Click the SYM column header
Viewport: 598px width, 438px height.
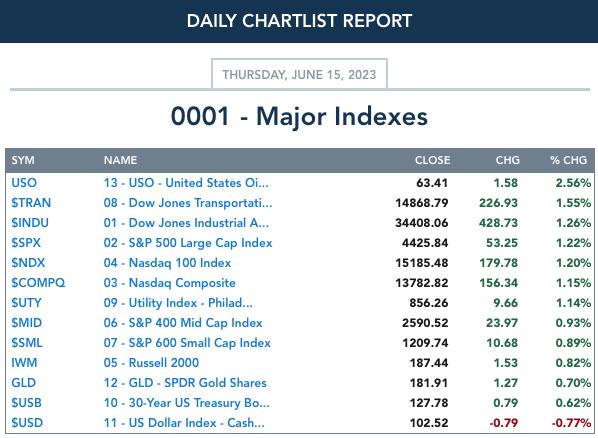click(x=23, y=160)
